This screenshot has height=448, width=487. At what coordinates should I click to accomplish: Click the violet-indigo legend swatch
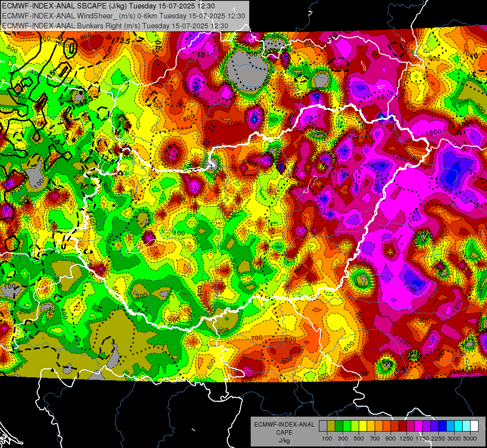[434, 426]
